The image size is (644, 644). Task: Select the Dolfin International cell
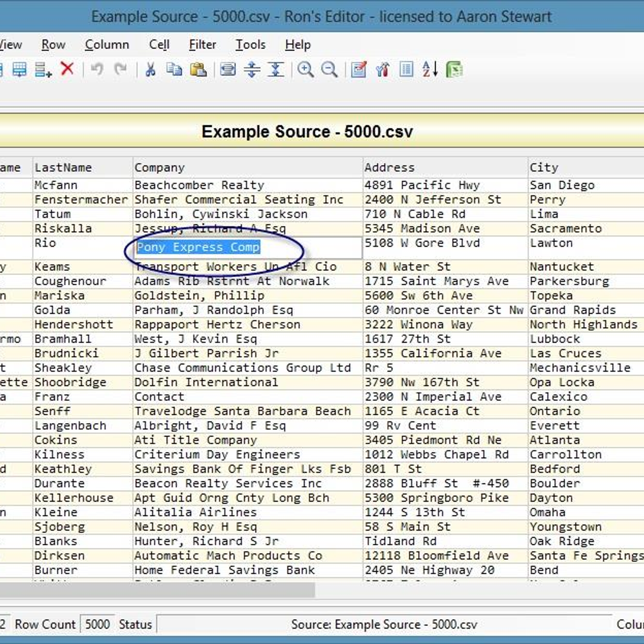coord(248,382)
